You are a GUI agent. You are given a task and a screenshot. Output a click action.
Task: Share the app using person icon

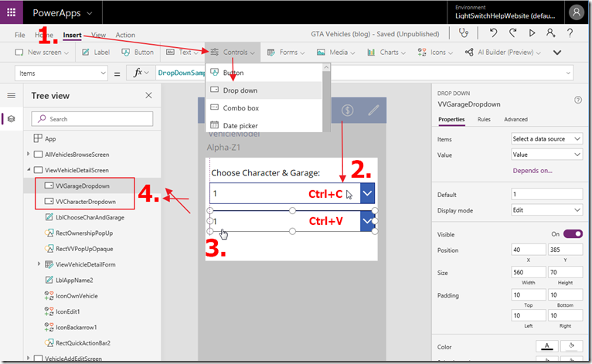point(551,33)
